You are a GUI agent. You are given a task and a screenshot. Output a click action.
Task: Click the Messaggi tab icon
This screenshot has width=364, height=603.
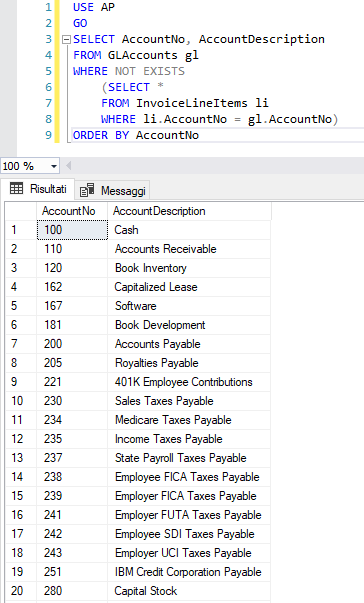point(87,190)
